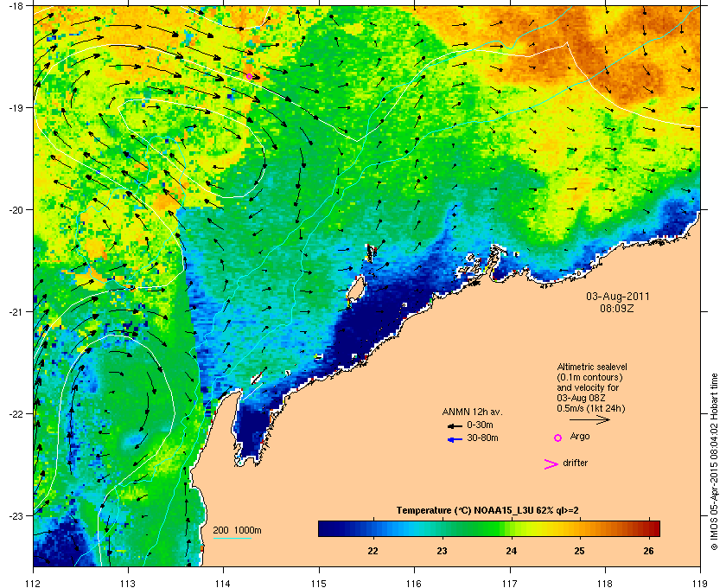
Task: Click the latitude label -21
Action: (16, 312)
